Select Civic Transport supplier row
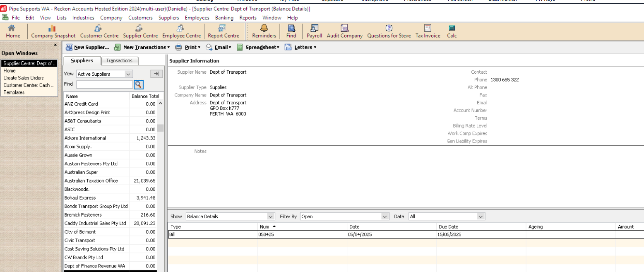Viewport: 644px width, 272px height. click(110, 240)
